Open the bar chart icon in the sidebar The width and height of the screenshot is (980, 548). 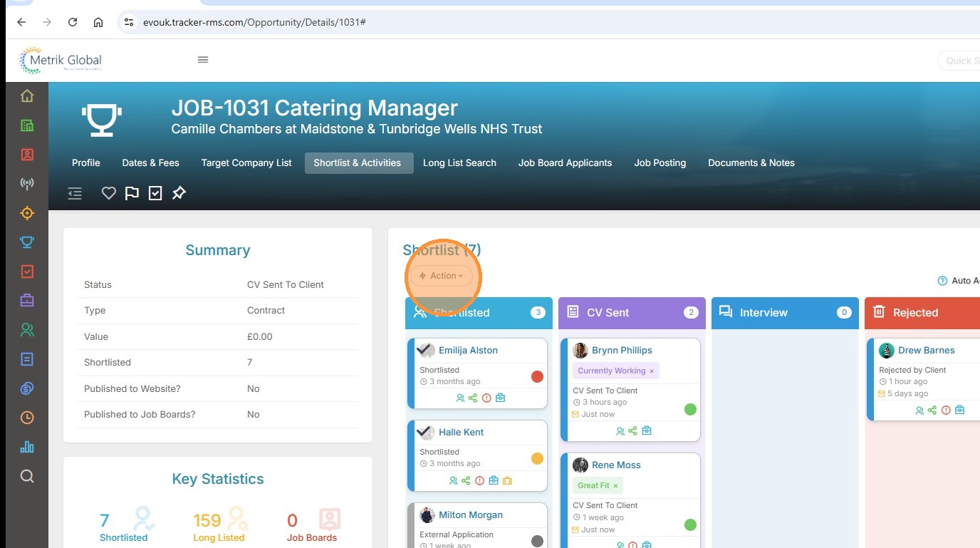point(27,447)
